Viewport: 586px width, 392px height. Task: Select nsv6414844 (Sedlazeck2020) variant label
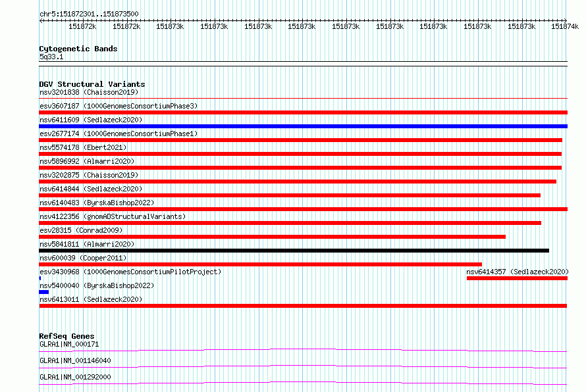[91, 189]
